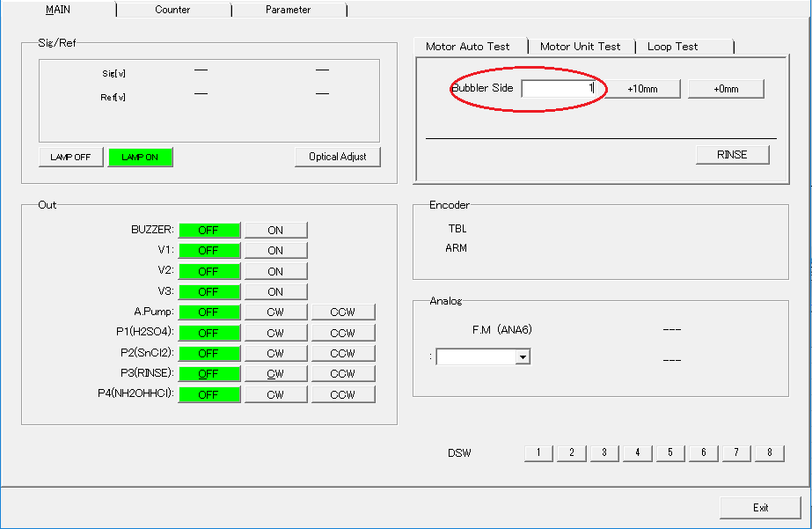Open the Counter tab
The image size is (812, 529).
pos(173,10)
